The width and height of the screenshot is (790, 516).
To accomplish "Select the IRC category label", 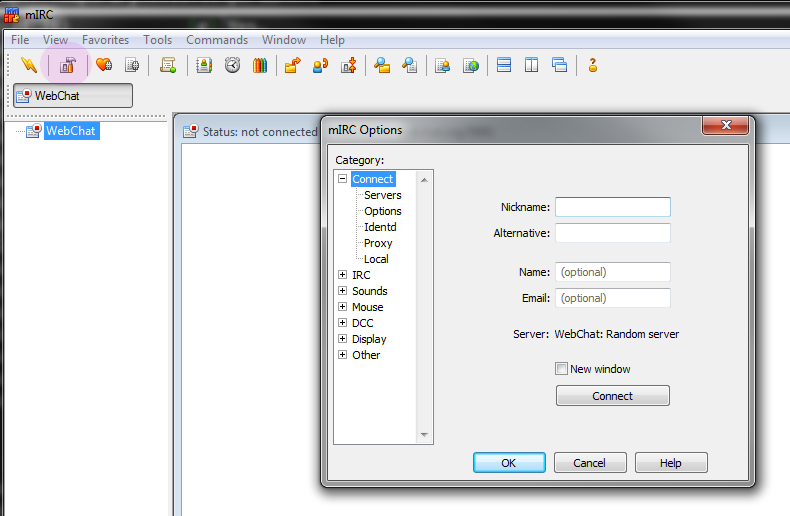I will click(x=361, y=275).
